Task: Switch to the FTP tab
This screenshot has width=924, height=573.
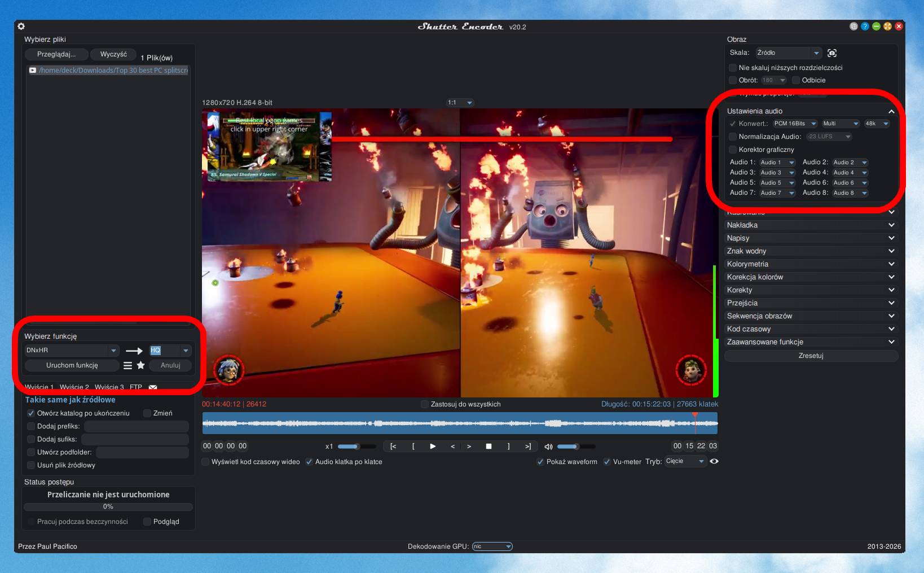Action: click(136, 387)
